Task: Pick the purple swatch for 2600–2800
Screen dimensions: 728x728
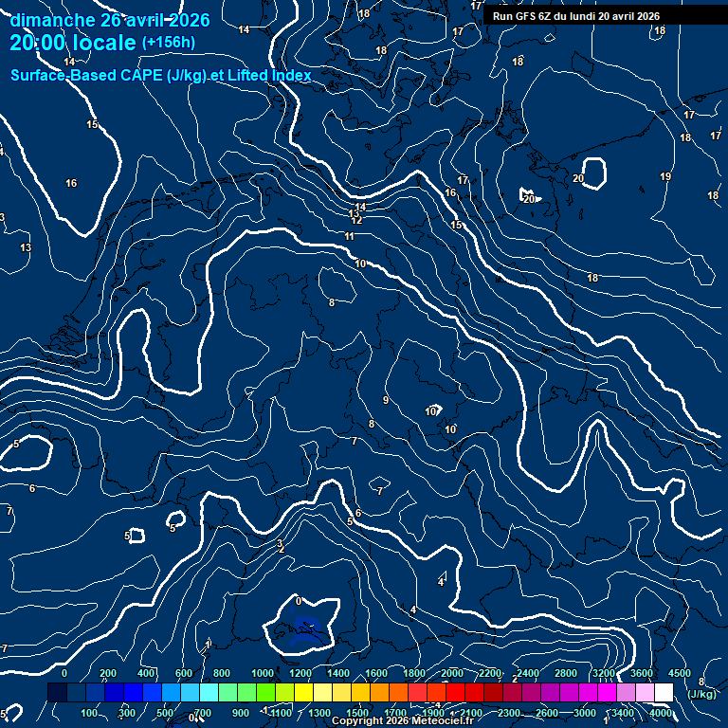Action: (550, 692)
